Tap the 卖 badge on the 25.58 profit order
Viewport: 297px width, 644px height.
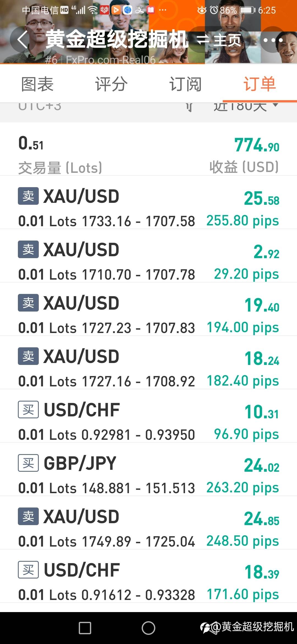(x=28, y=196)
